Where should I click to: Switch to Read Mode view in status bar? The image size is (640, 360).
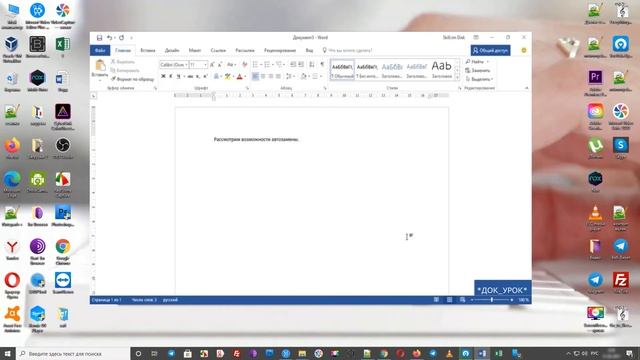(x=436, y=300)
